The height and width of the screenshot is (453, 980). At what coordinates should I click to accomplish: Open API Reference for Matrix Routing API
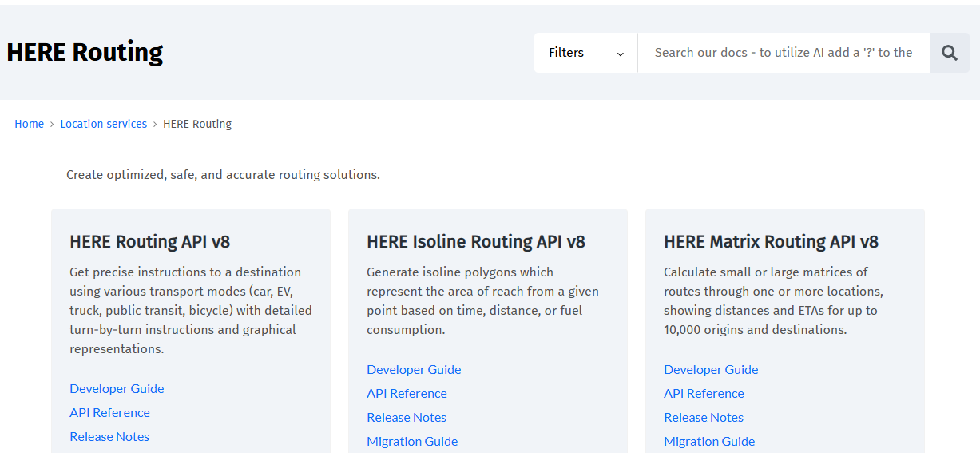(704, 394)
